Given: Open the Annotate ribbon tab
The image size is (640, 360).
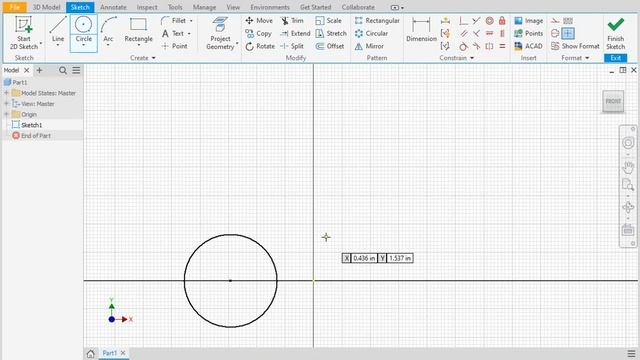Looking at the screenshot, I should click(113, 7).
